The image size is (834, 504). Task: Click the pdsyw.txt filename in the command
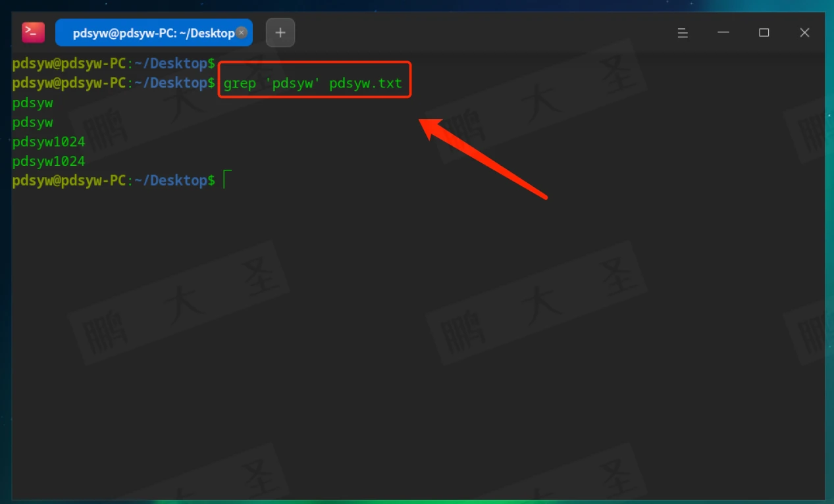pyautogui.click(x=365, y=84)
